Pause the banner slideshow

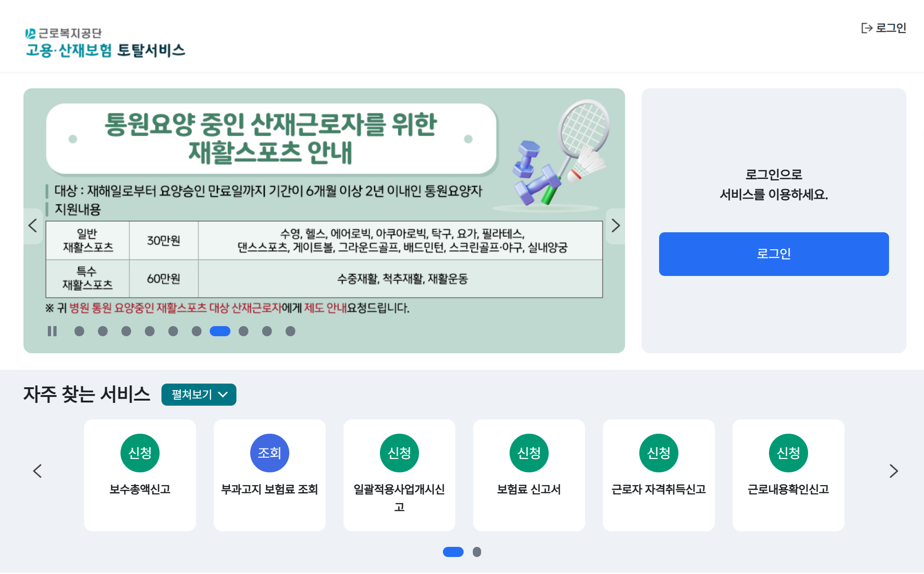(x=53, y=331)
